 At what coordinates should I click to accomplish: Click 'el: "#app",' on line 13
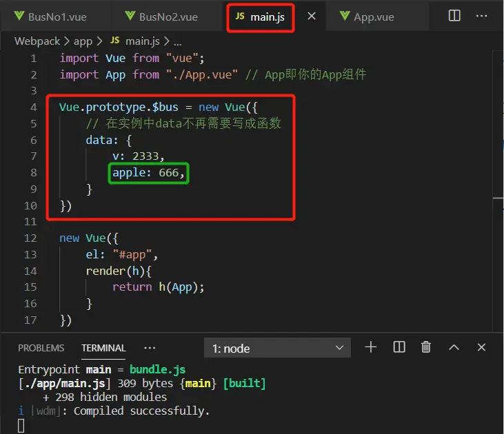[x=121, y=255]
